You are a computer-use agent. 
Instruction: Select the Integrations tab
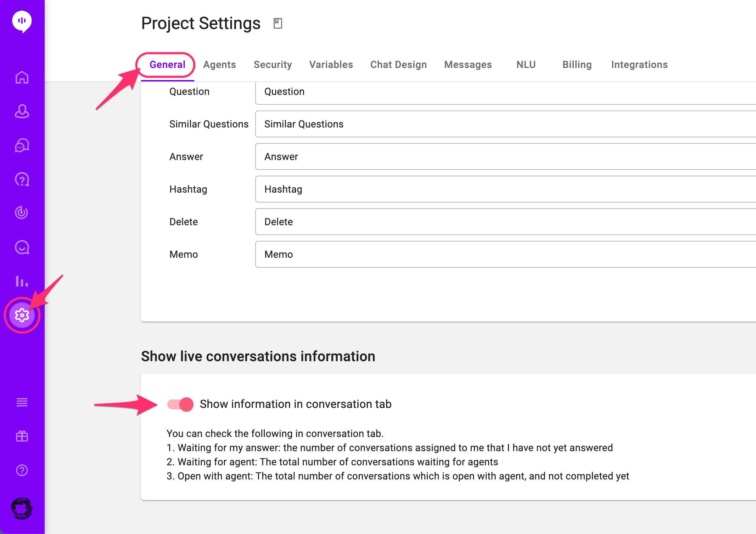pos(639,64)
